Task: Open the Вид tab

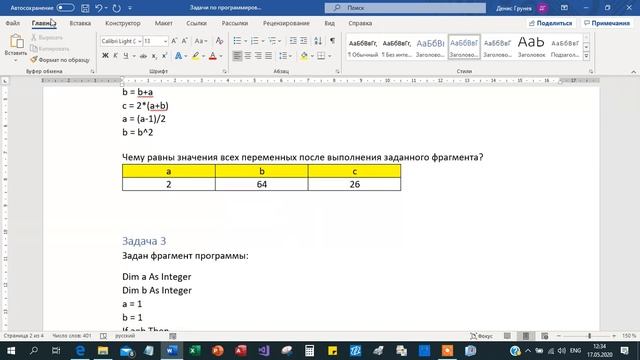Action: [x=330, y=23]
